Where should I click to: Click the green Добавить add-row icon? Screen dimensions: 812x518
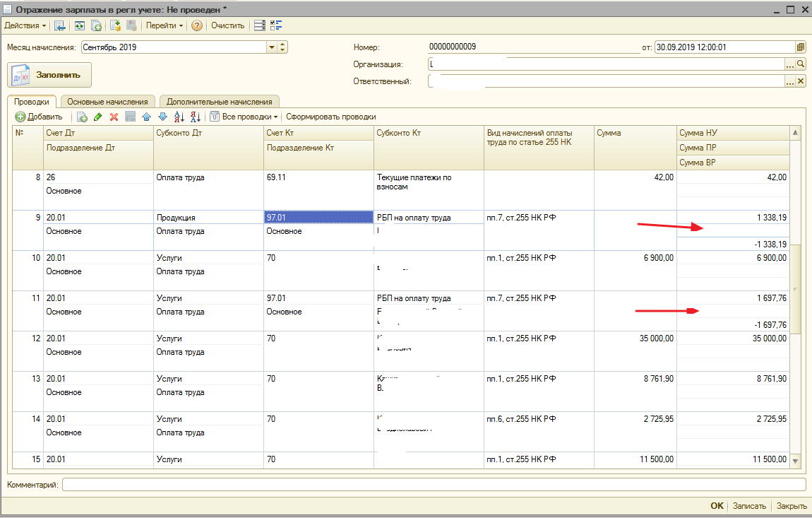[21, 117]
